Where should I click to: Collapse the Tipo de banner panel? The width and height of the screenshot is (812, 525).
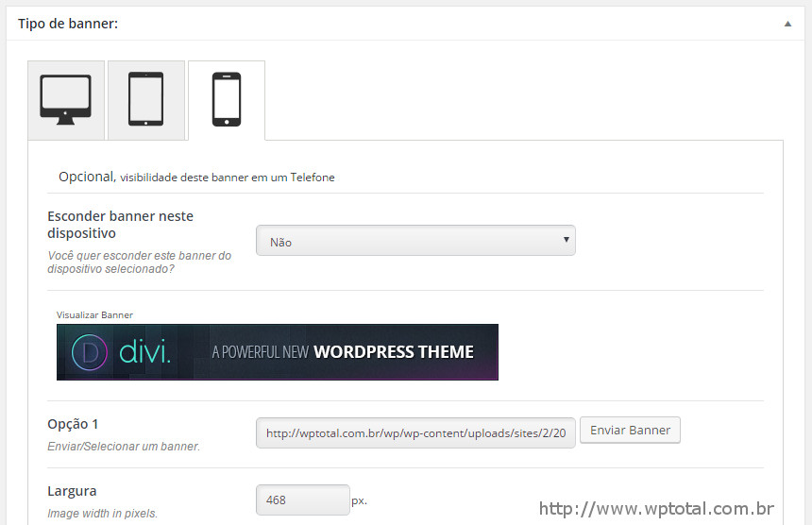787,24
